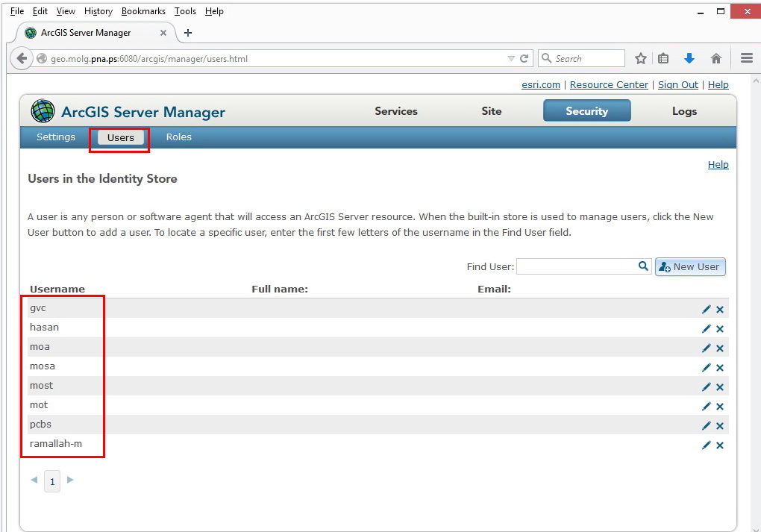
Task: Delete the mosa user
Action: click(720, 367)
